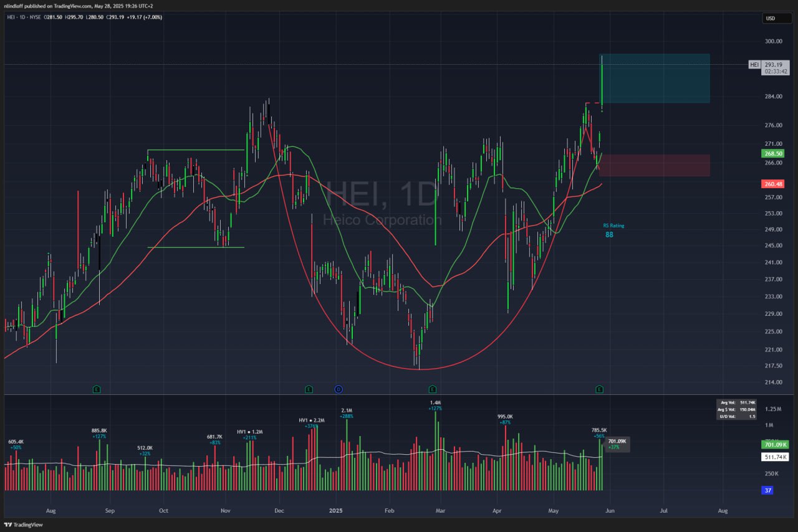This screenshot has height=532, width=798.
Task: Click the blue 37 indicator label
Action: pos(767,490)
